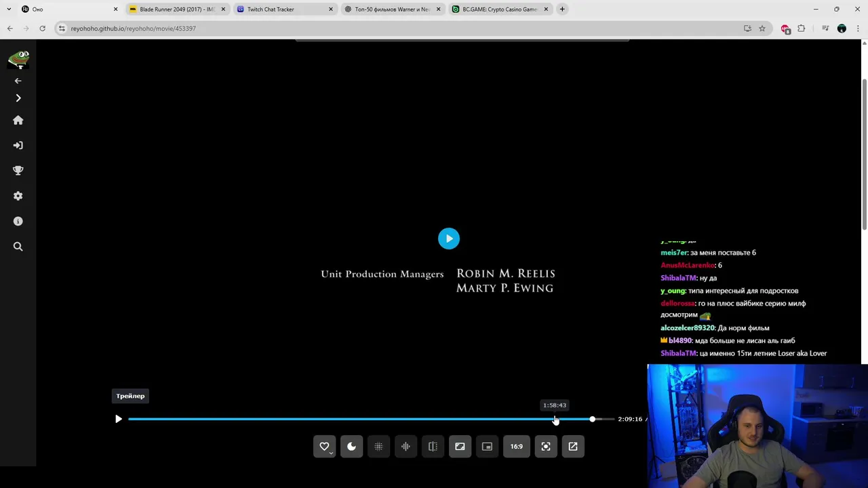The width and height of the screenshot is (868, 488).
Task: Click the fit-to-screen expand icon
Action: 460,447
